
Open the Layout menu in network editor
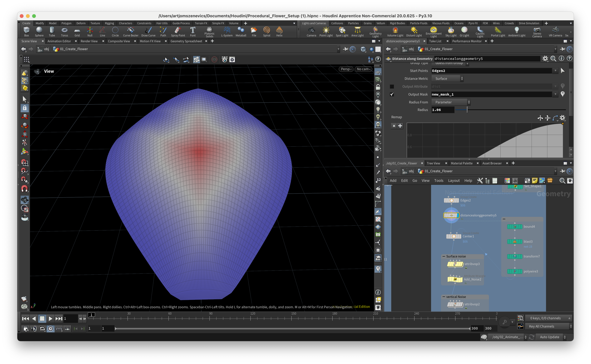click(454, 181)
